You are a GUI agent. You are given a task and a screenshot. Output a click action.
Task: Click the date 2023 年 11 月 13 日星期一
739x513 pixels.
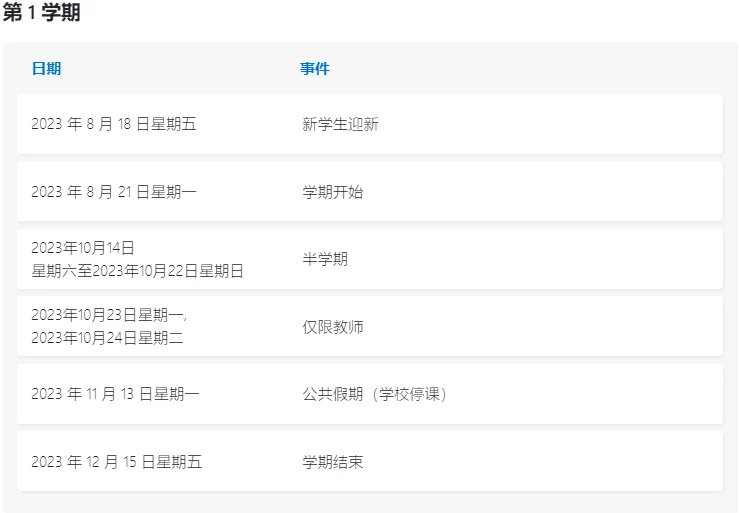click(x=115, y=394)
